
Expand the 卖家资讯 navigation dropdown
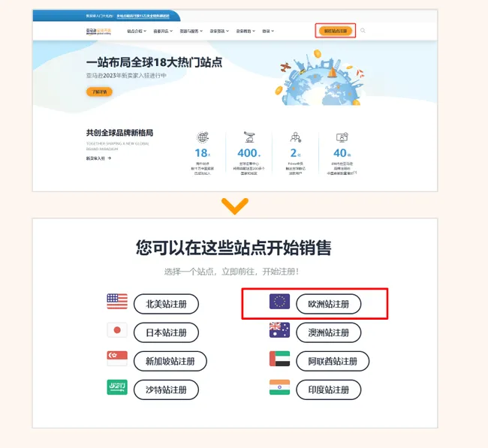click(219, 31)
